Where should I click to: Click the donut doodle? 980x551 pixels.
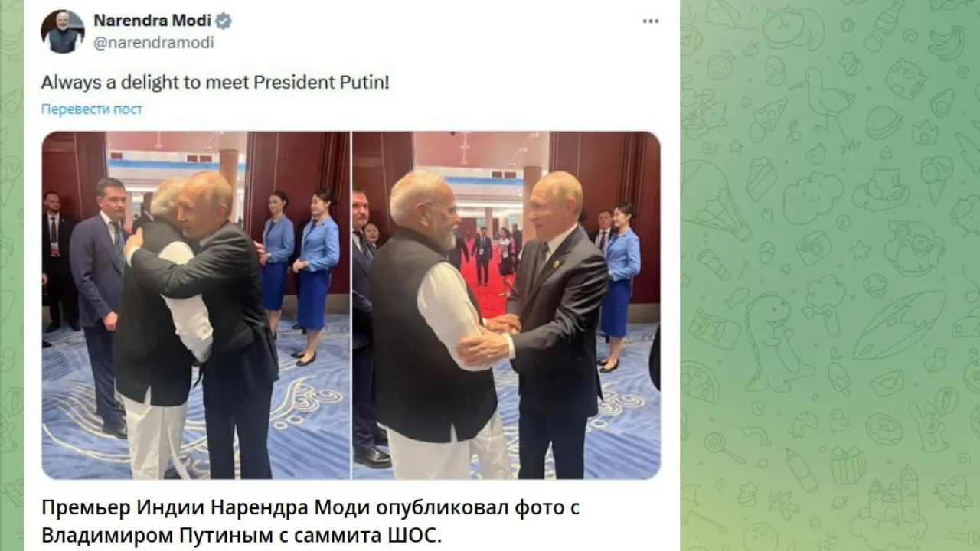coord(884,429)
